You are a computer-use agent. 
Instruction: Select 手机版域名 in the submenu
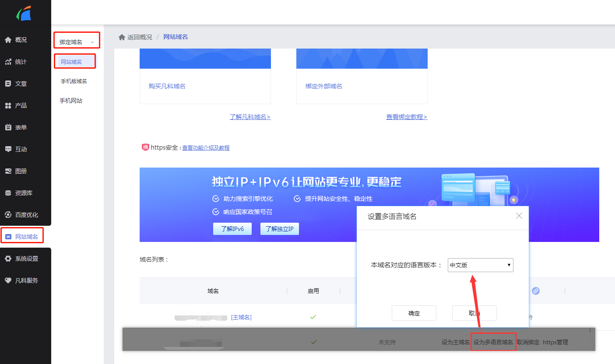coord(74,81)
